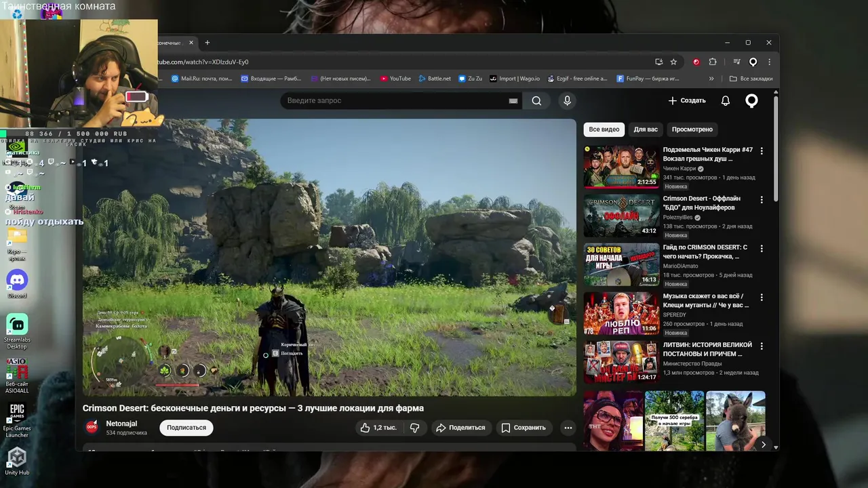Open on-screen keyboard icon in search box
The height and width of the screenshot is (488, 868).
tap(513, 101)
